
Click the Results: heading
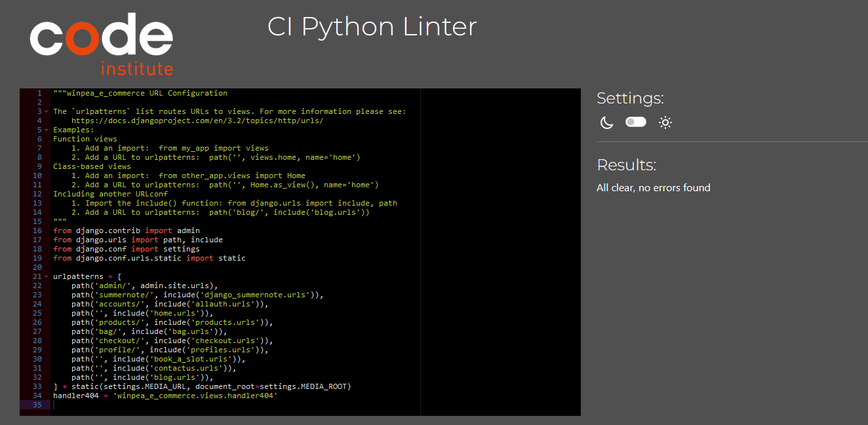(626, 164)
